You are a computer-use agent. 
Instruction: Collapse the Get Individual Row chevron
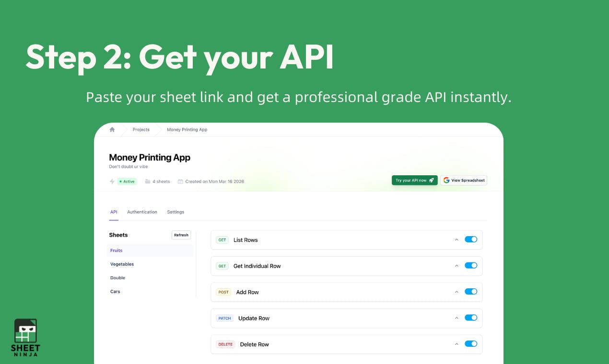click(x=457, y=266)
